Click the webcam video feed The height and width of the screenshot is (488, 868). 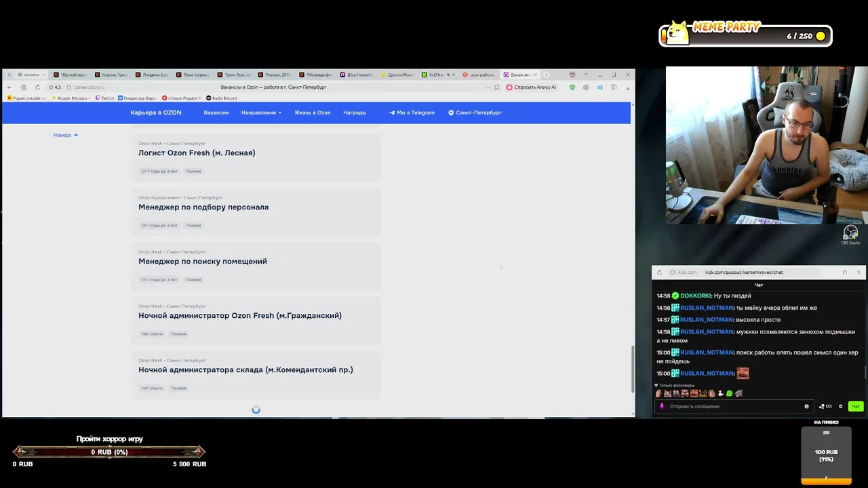(x=767, y=145)
